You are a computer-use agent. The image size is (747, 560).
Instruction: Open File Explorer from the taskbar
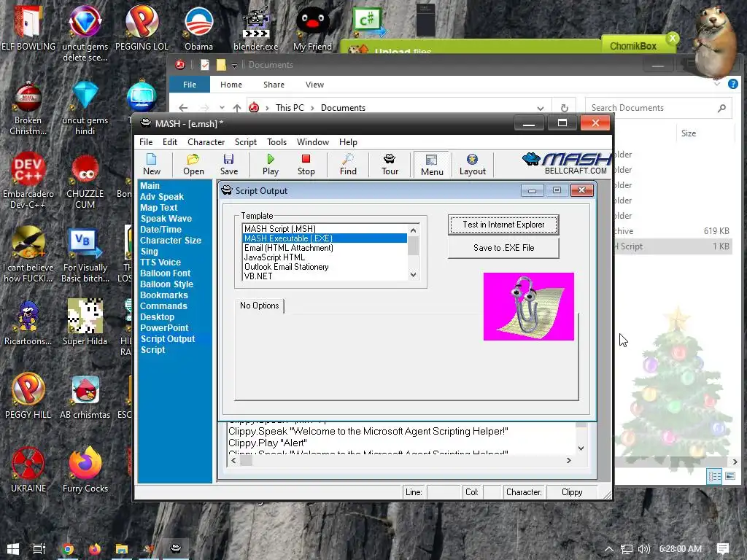pyautogui.click(x=122, y=549)
